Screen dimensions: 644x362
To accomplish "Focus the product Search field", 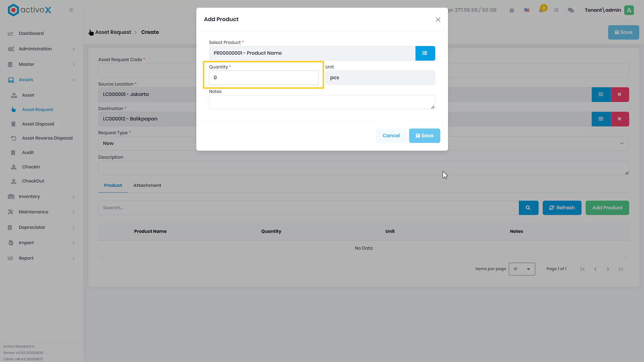I will [308, 208].
